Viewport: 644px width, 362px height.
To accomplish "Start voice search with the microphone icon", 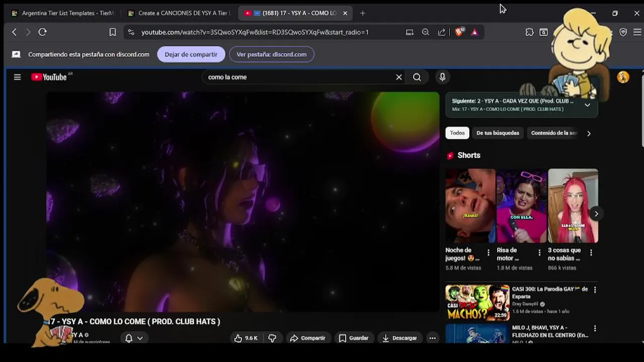I will (x=442, y=77).
